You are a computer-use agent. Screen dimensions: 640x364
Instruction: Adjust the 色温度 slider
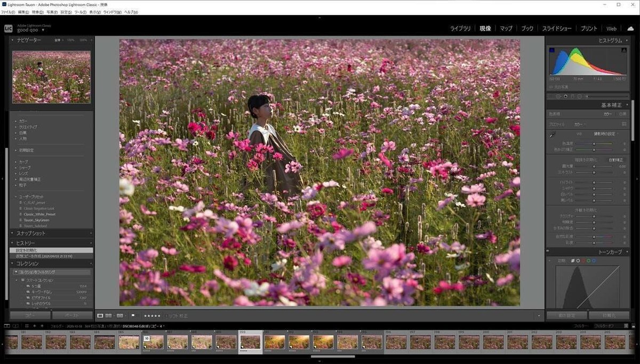pos(594,143)
